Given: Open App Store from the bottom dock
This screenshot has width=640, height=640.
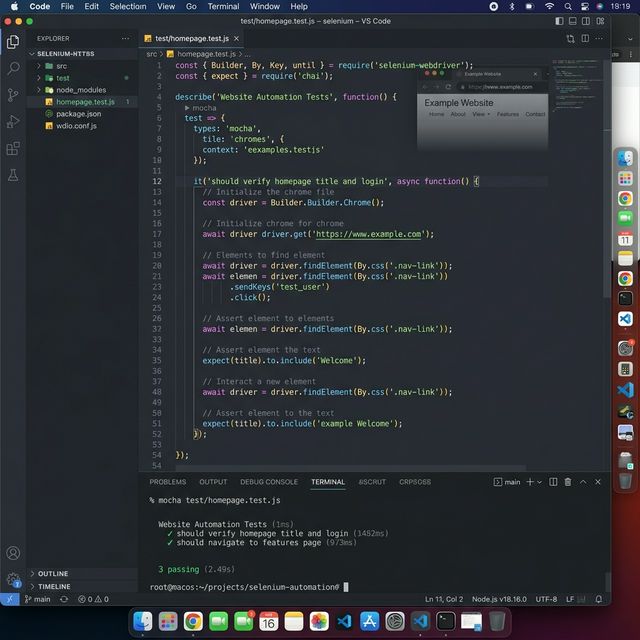Looking at the screenshot, I should tap(369, 622).
